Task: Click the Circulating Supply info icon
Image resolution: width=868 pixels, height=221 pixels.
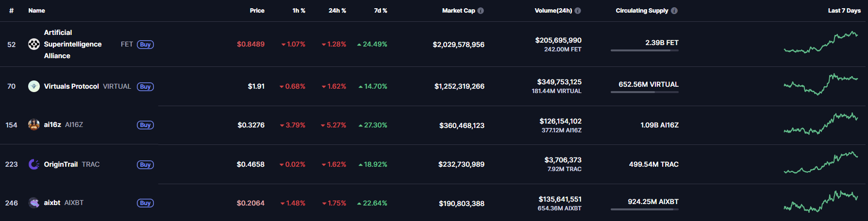Action: click(674, 11)
